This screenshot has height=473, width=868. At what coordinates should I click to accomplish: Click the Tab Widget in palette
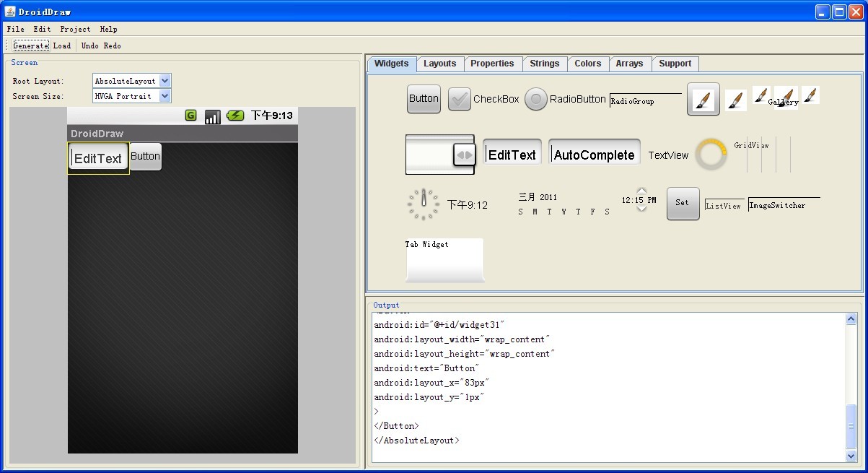tap(444, 260)
